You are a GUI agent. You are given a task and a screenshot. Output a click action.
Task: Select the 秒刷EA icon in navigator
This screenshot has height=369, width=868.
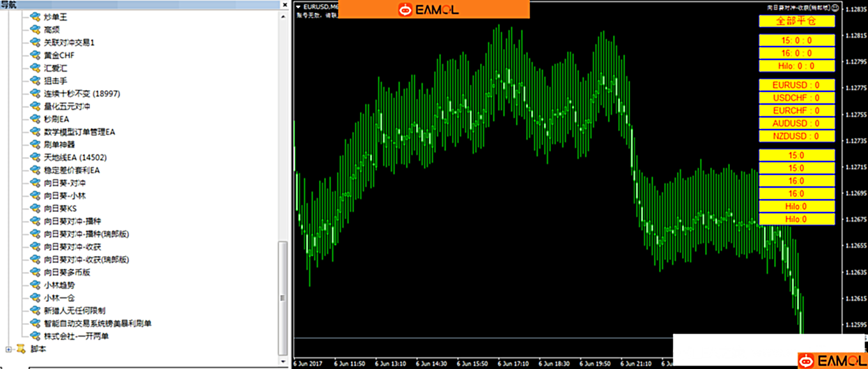(x=34, y=119)
